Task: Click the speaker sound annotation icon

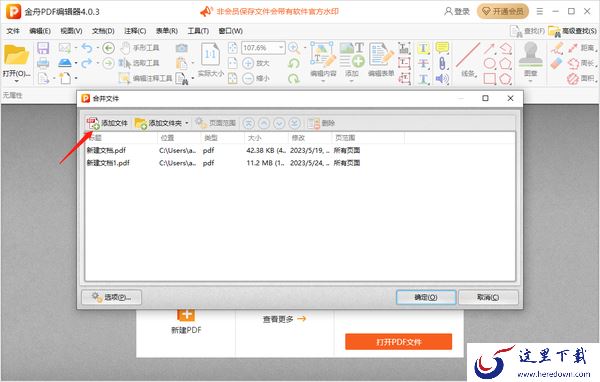Action: (442, 78)
